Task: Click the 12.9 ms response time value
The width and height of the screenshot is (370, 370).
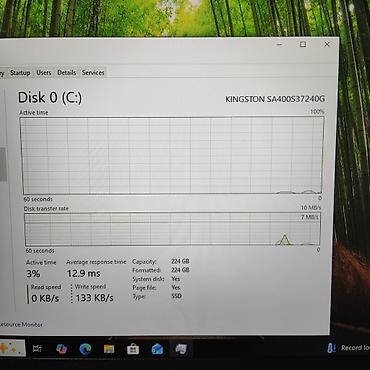Action: click(83, 274)
